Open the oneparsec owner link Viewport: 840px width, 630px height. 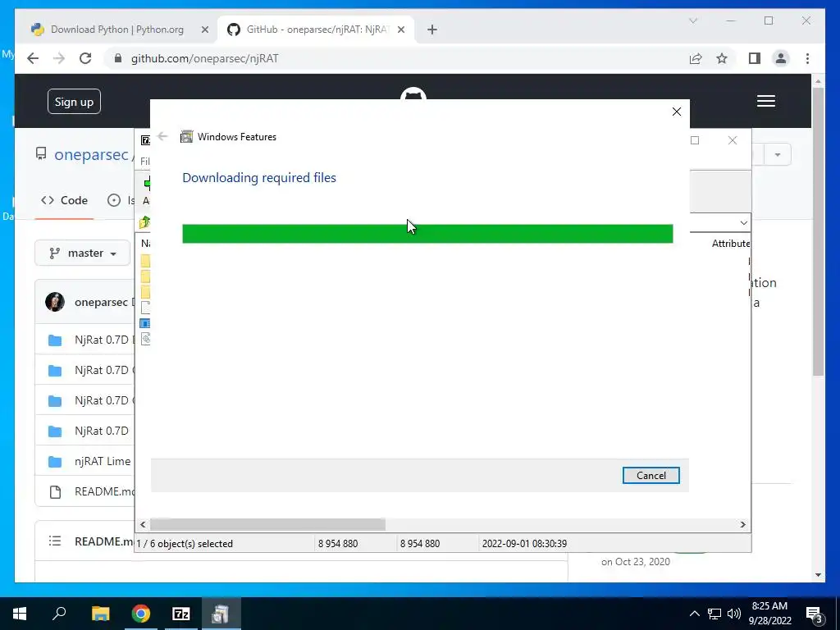[x=91, y=154]
